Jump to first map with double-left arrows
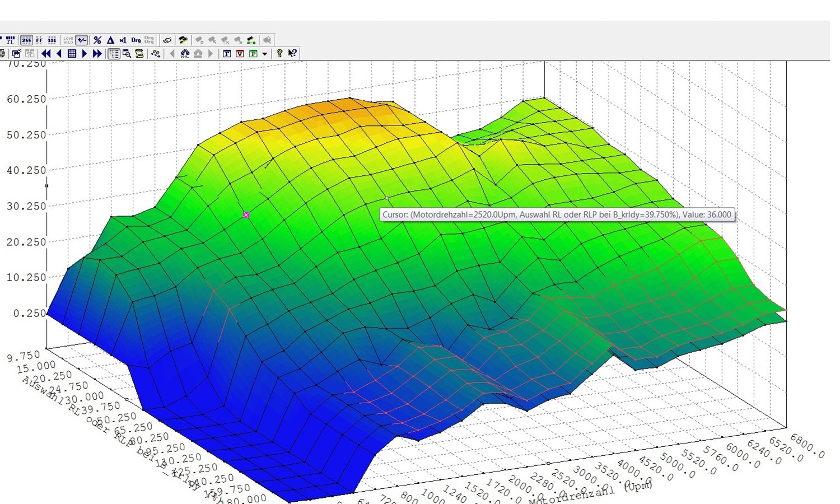The image size is (840, 504). (x=46, y=54)
